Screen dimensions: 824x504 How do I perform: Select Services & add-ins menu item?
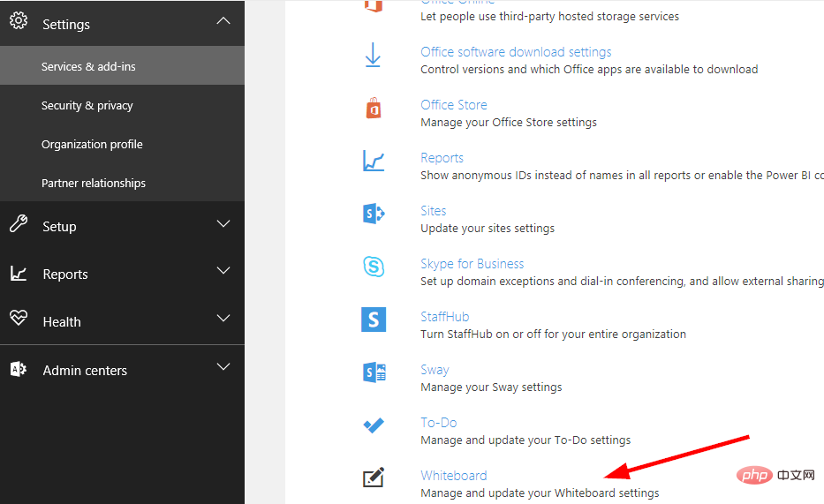(x=122, y=65)
